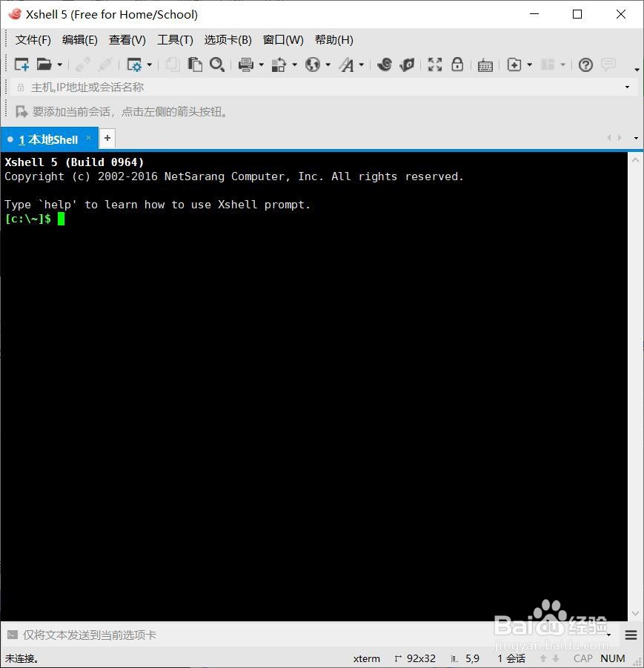The height and width of the screenshot is (668, 644).
Task: Select the 1 本地Shell tab
Action: click(x=48, y=139)
